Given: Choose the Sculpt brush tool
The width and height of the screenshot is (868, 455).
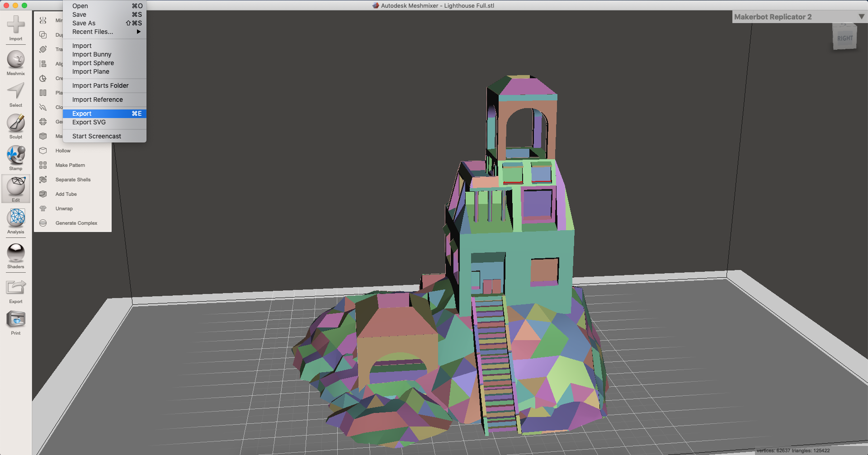Looking at the screenshot, I should pos(16,126).
